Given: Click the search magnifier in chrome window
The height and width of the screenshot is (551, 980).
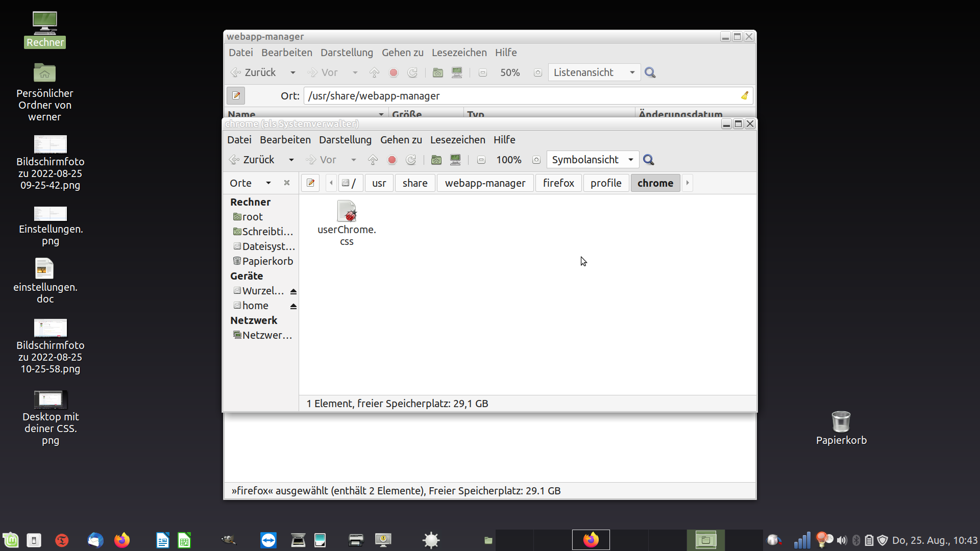Looking at the screenshot, I should click(649, 160).
